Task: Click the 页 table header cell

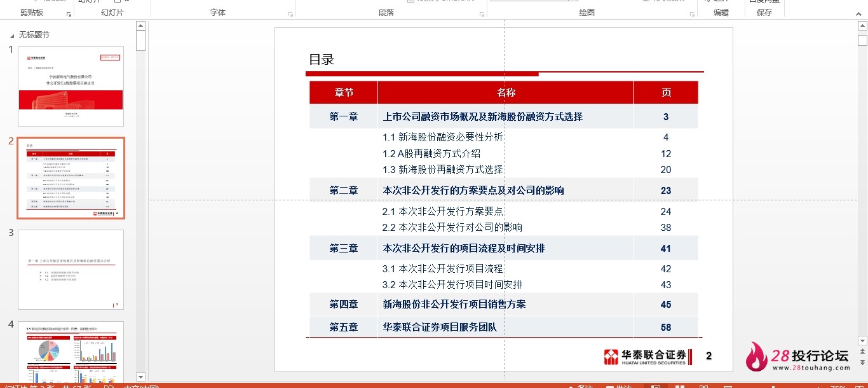Action: tap(666, 93)
